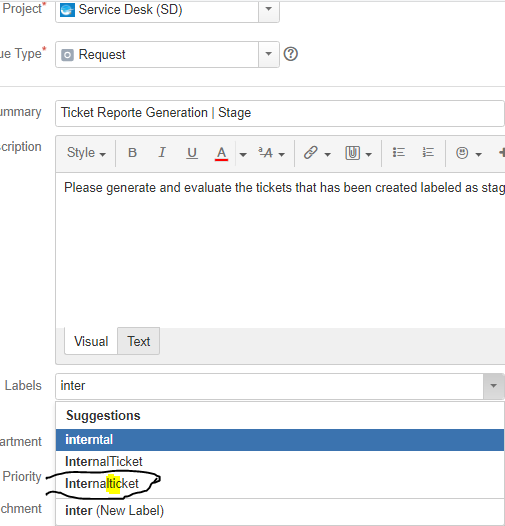Choose 'inter (New Label)' option
This screenshot has width=505, height=526.
click(x=280, y=511)
